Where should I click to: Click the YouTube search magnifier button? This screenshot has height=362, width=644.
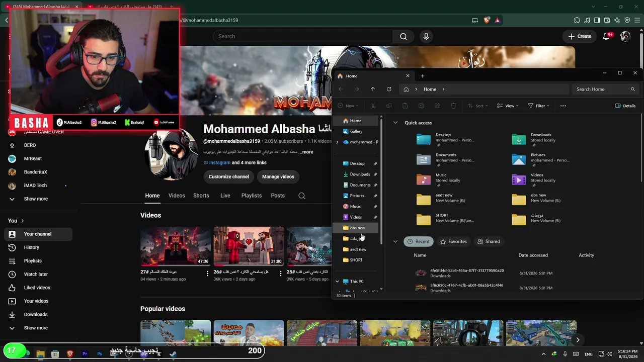coord(404,36)
